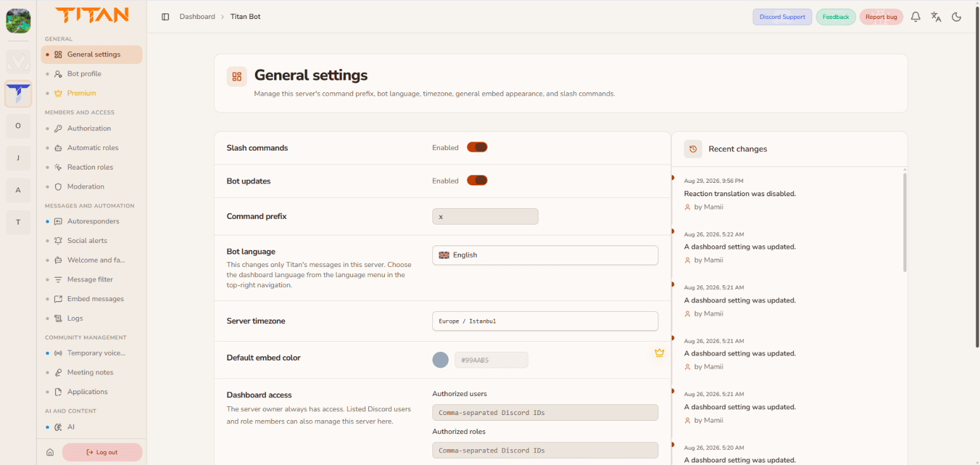Open Automatic roles

tap(92, 148)
